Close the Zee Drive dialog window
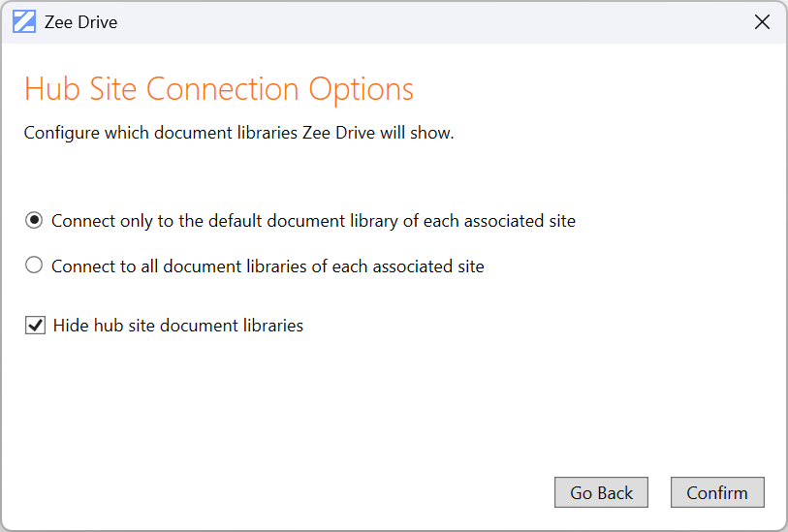788x532 pixels. click(x=762, y=21)
